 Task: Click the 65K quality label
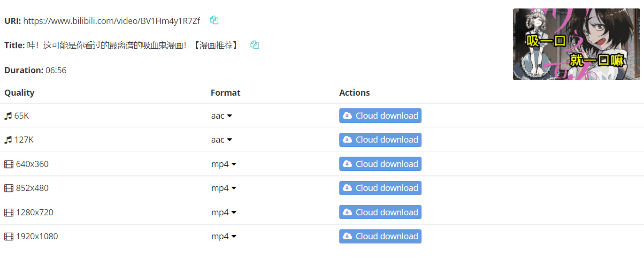(x=22, y=116)
